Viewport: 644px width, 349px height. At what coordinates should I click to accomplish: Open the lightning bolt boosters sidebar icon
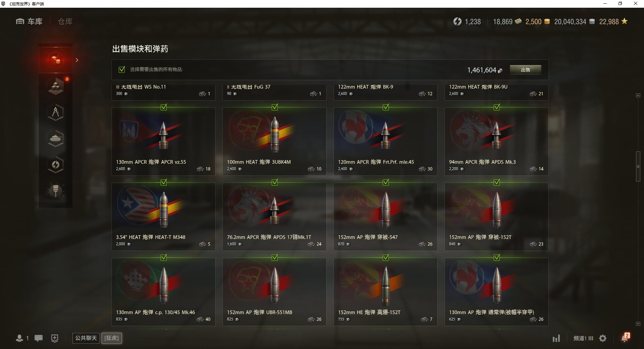tap(56, 165)
